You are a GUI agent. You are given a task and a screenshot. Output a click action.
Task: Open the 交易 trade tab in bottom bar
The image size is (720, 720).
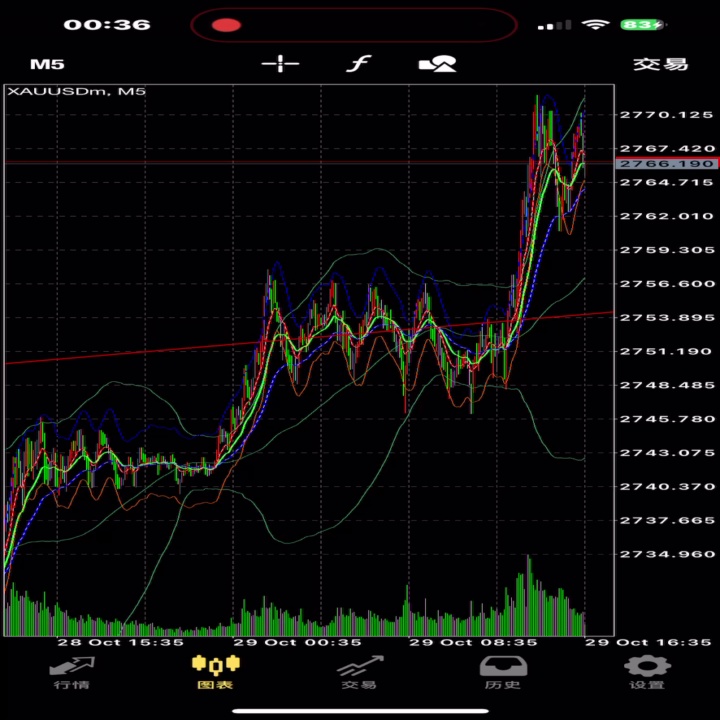tap(360, 673)
